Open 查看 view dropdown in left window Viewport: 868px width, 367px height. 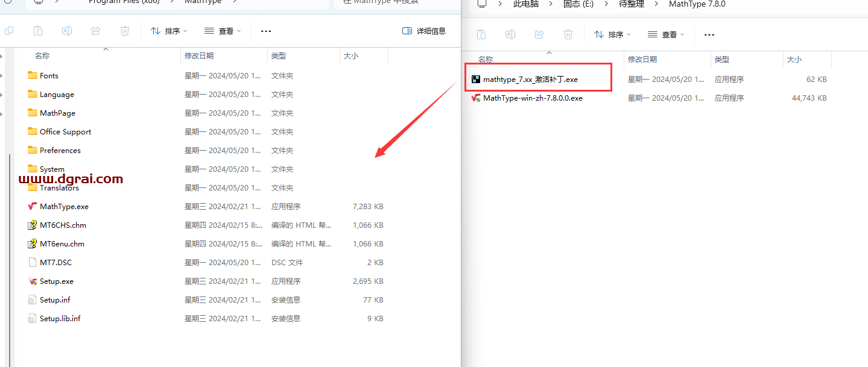pos(223,31)
